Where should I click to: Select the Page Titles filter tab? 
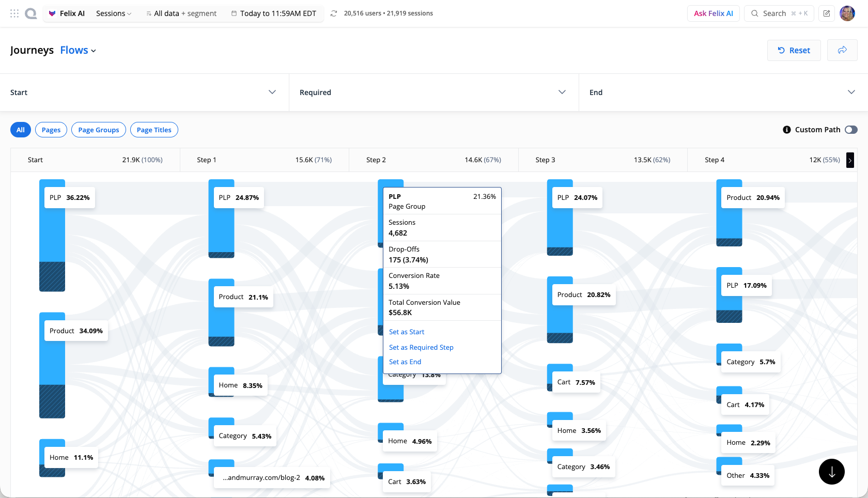pyautogui.click(x=154, y=130)
